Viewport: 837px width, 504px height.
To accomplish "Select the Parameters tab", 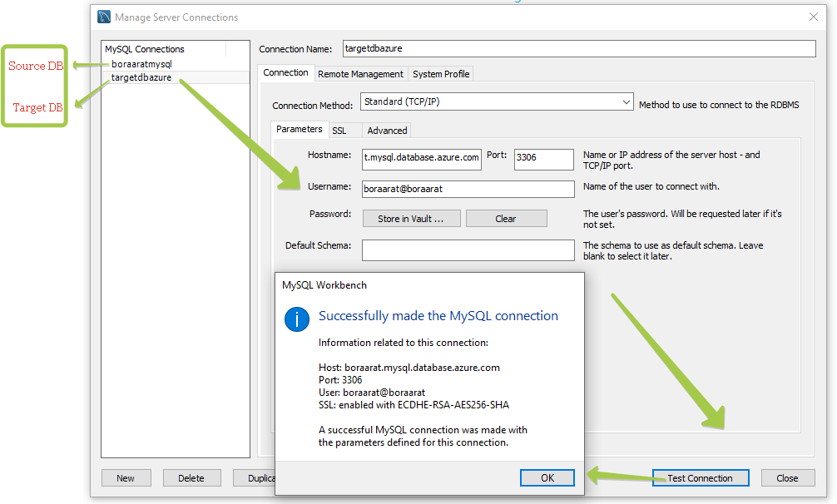I will tap(299, 129).
